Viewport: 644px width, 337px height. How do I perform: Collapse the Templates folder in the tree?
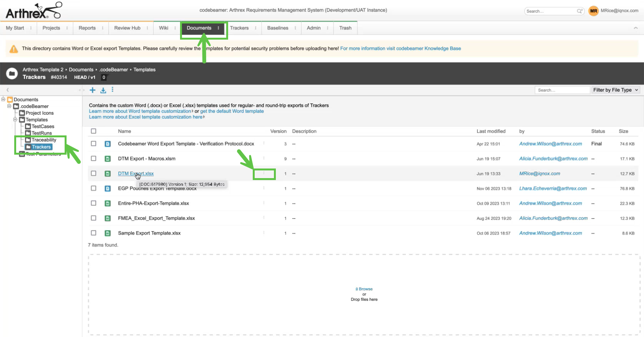pos(15,120)
